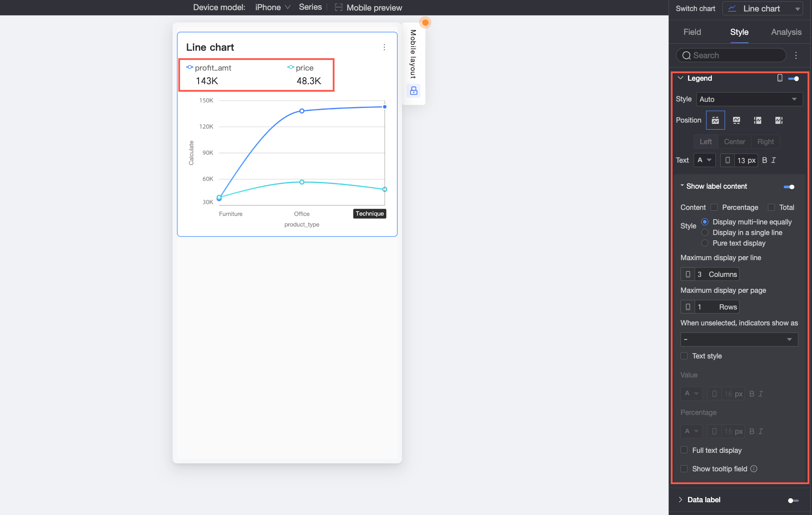Align legend Center
Viewport: 812px width, 515px height.
click(734, 142)
